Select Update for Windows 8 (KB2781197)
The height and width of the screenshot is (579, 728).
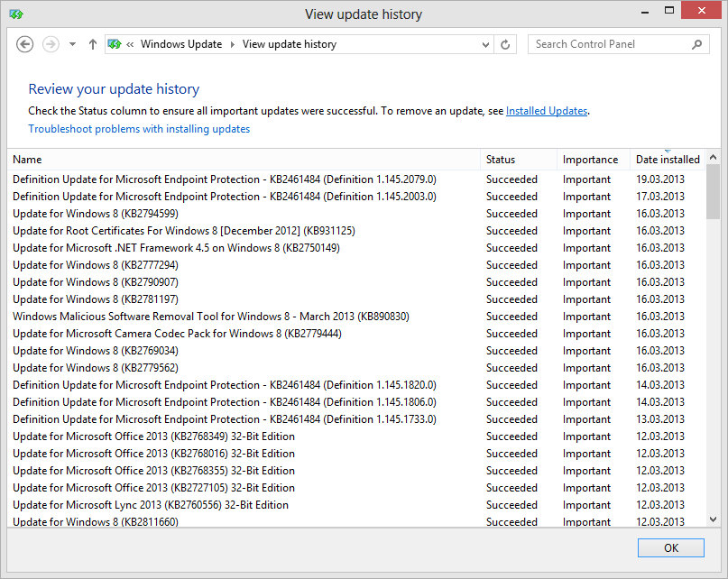point(356,300)
